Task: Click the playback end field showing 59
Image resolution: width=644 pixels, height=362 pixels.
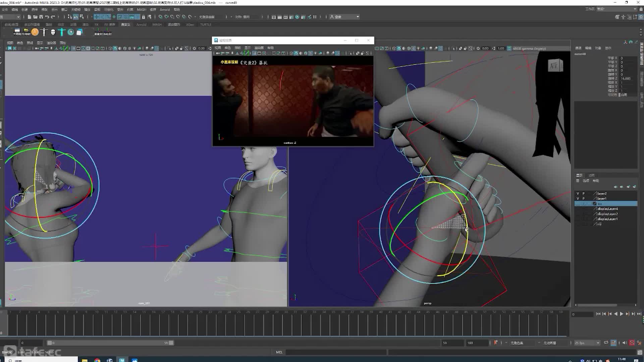Action: tap(452, 343)
